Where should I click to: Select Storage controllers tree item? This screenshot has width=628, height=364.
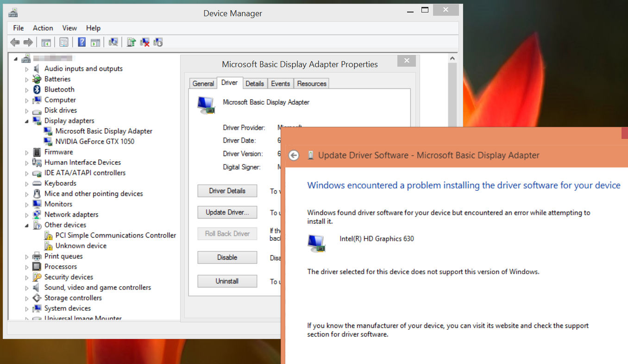pos(73,298)
